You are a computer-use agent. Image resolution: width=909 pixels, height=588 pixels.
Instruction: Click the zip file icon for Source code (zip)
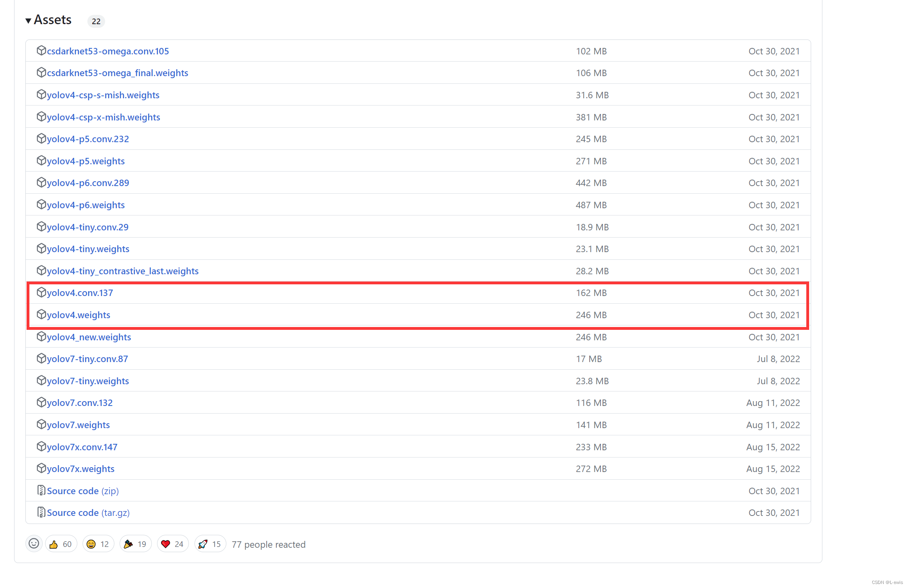[x=41, y=491]
